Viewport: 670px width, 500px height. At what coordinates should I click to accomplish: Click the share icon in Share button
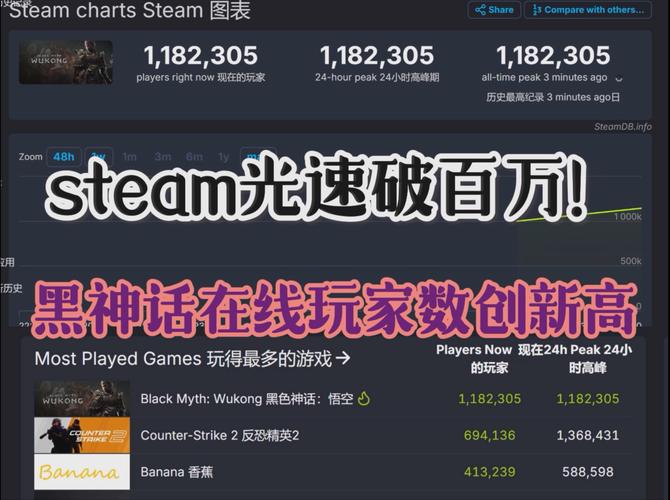click(480, 10)
